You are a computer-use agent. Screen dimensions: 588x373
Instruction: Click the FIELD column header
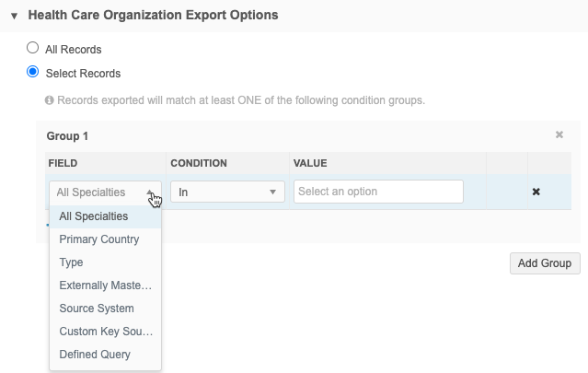tap(63, 163)
